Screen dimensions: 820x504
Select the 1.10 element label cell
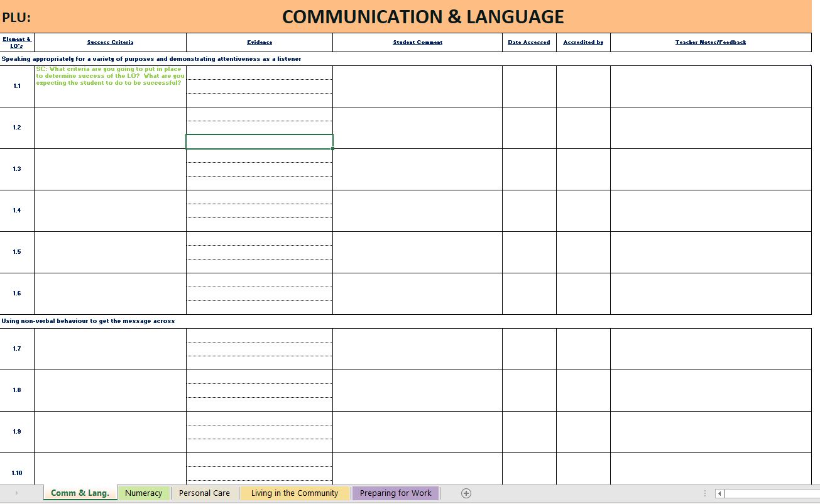tap(17, 469)
